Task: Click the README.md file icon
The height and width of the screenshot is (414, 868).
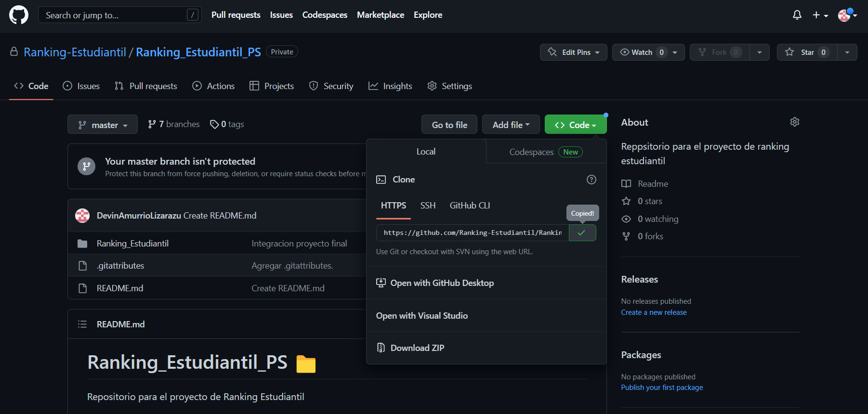Action: [82, 288]
